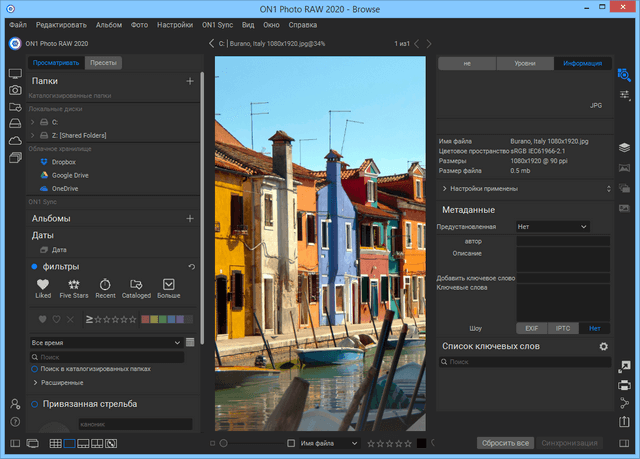Open the Предустановленная metadata preset dropdown
The width and height of the screenshot is (640, 459).
[x=552, y=227]
